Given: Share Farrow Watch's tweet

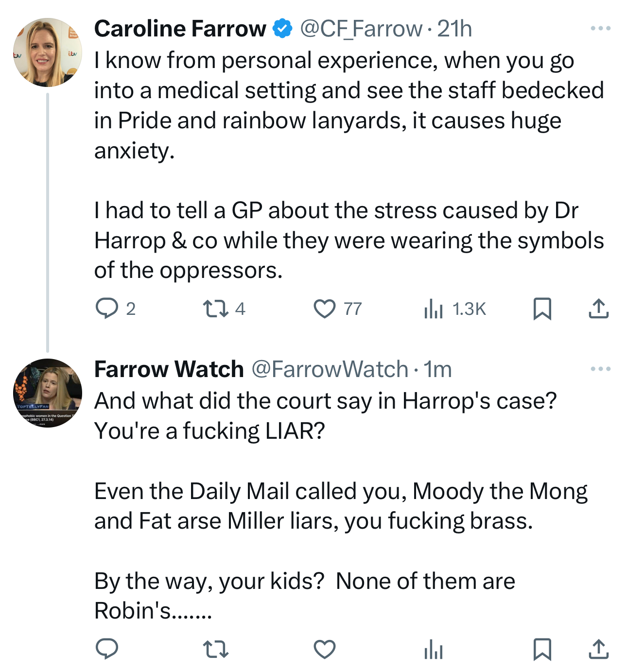Looking at the screenshot, I should [598, 649].
